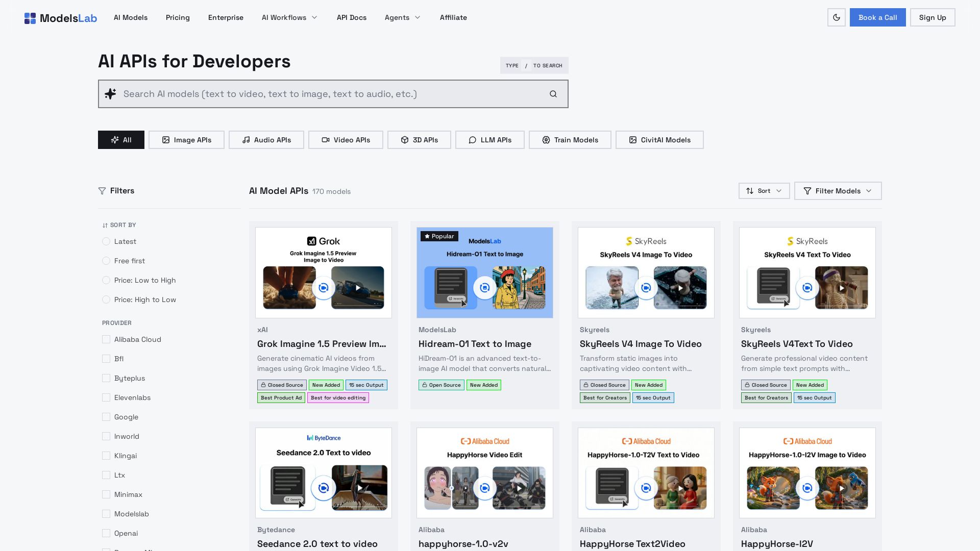Play SkyReels V4 Text To Video skeleton preview
Viewport: 980px width, 551px height.
point(842,288)
